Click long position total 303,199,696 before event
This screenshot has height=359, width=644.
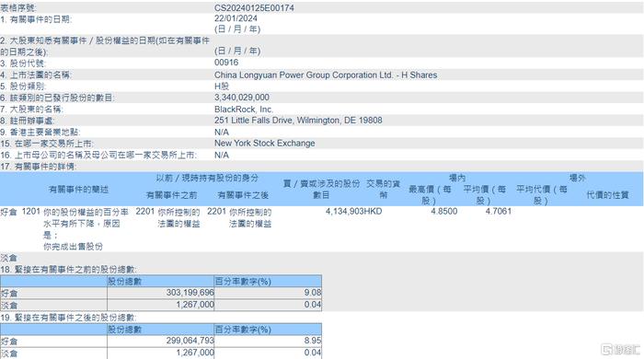pos(190,293)
